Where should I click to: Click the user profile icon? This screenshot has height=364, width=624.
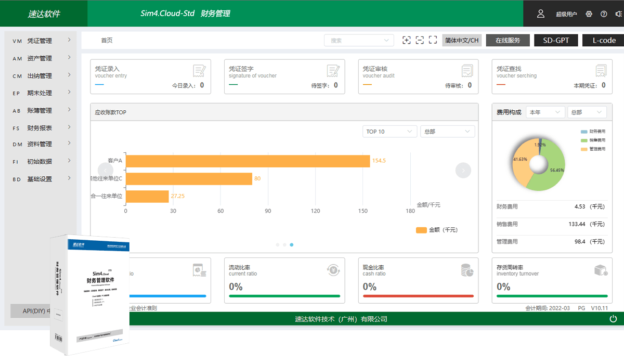click(541, 14)
